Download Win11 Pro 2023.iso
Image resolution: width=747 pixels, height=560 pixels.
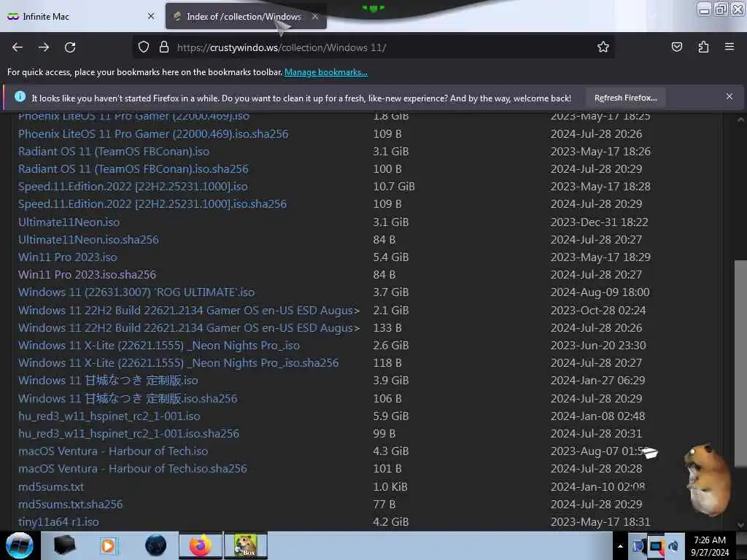pos(67,257)
